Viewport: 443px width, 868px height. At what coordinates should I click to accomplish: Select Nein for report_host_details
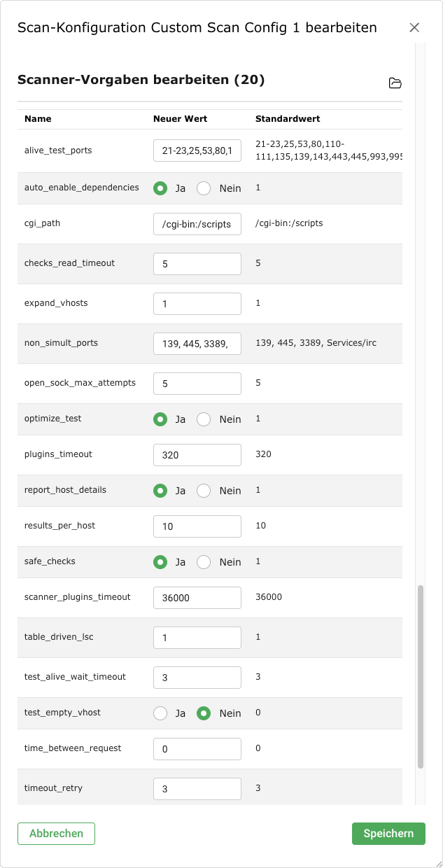click(x=204, y=491)
